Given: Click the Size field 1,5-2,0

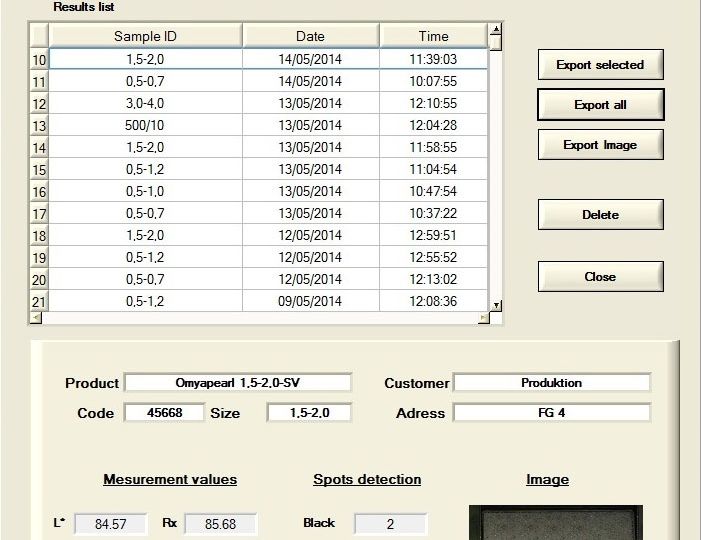Looking at the screenshot, I should coord(309,412).
